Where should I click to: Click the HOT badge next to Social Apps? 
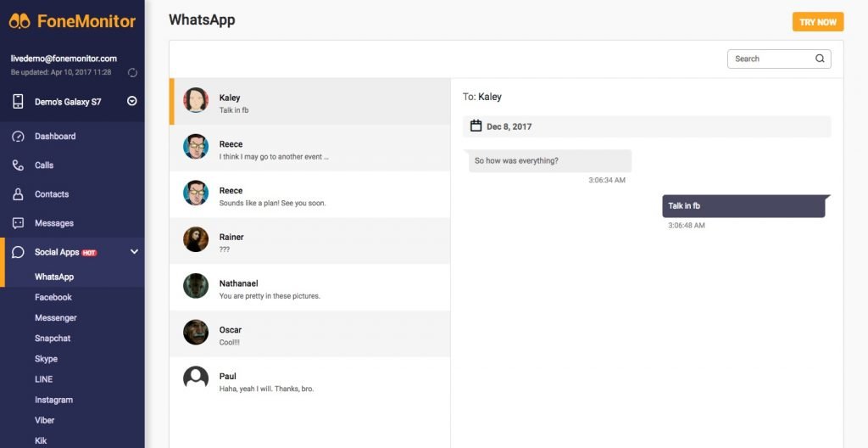(x=89, y=253)
